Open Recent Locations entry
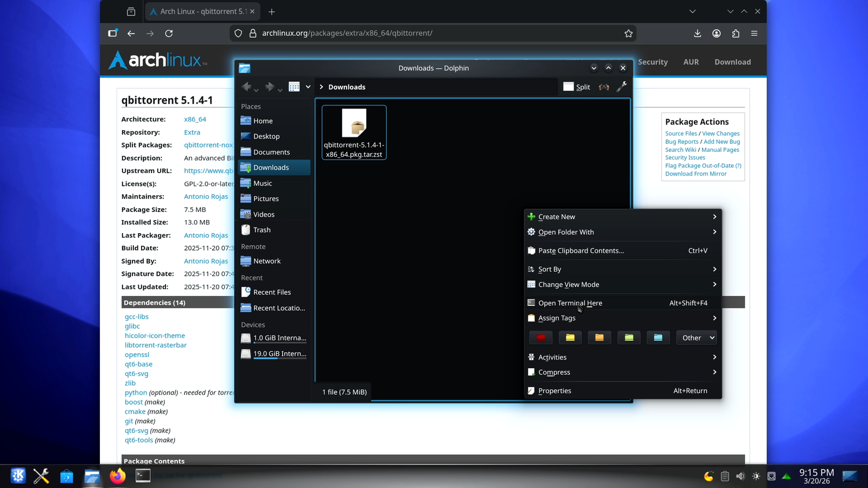Image resolution: width=868 pixels, height=488 pixels. [275, 308]
